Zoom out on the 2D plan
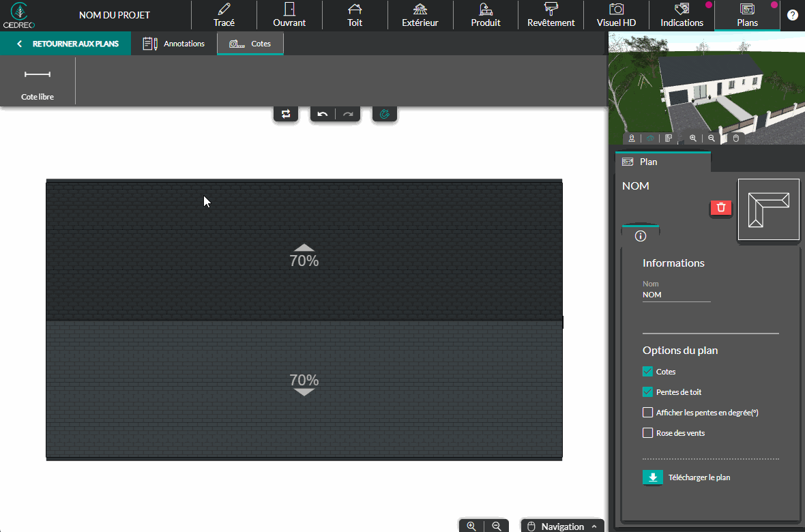 coord(497,526)
